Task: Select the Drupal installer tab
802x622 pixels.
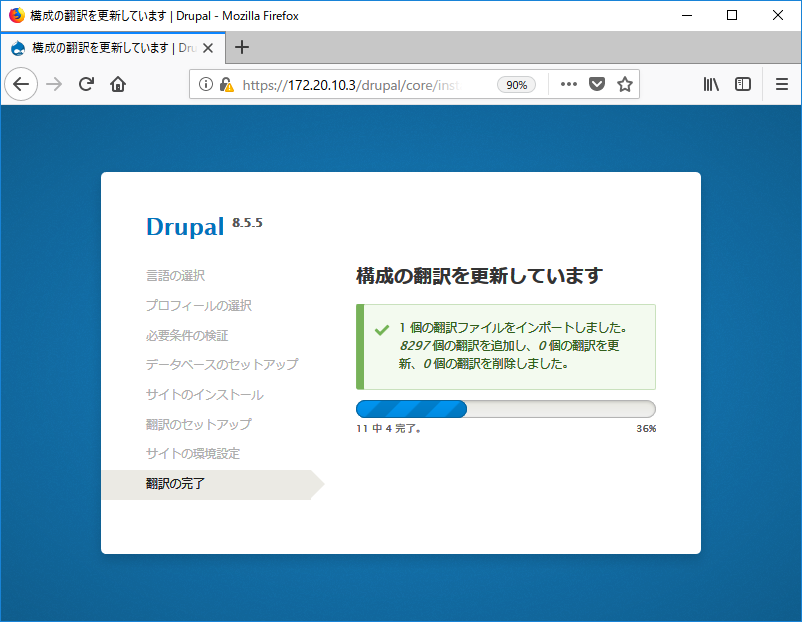Action: tap(113, 48)
